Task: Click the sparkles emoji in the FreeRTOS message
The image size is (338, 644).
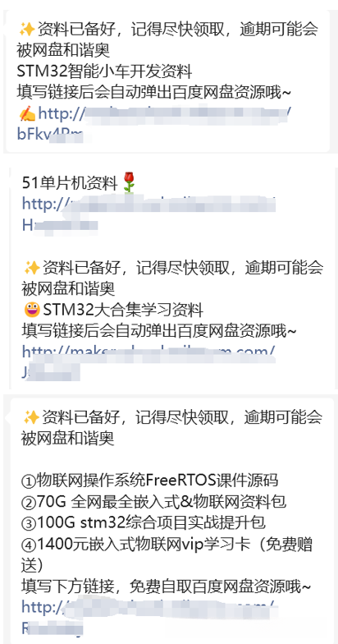Action: click(x=31, y=417)
